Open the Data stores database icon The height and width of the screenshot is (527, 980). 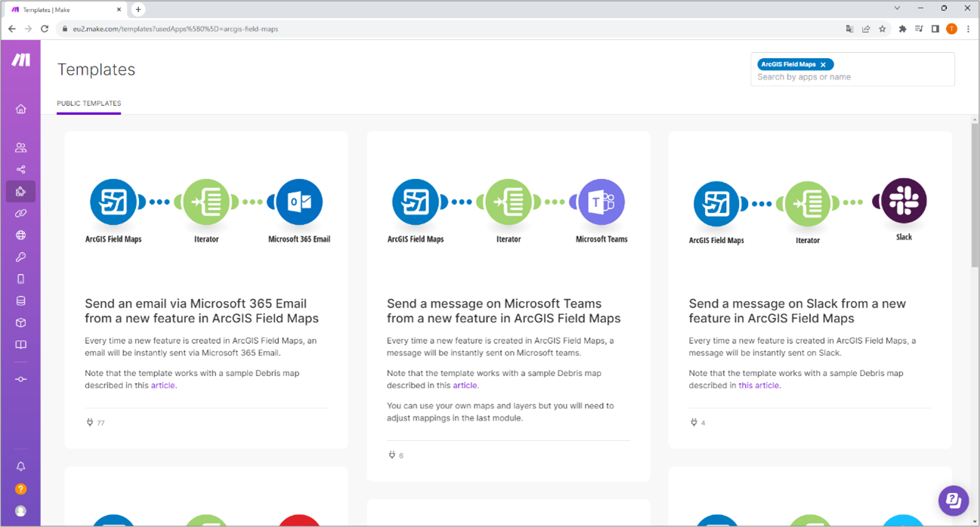(x=20, y=300)
